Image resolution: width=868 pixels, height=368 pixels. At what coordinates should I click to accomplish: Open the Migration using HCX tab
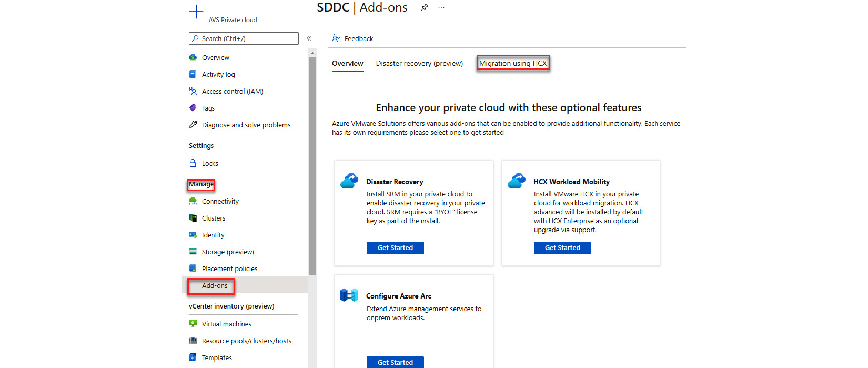[x=513, y=63]
